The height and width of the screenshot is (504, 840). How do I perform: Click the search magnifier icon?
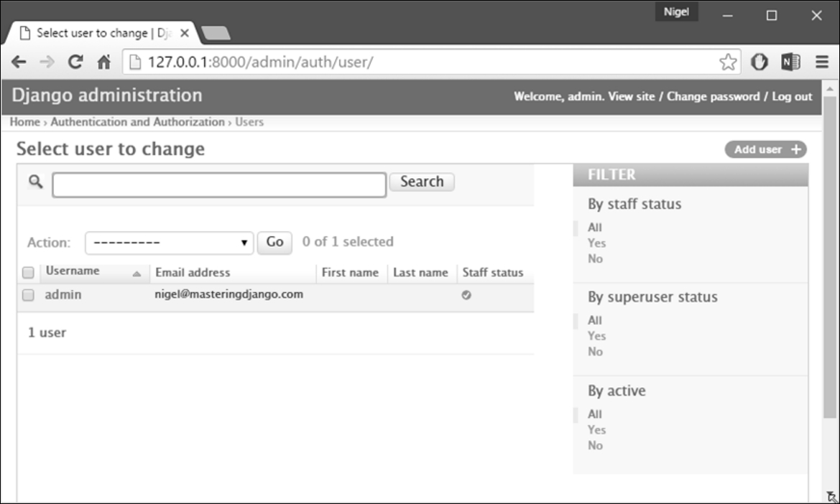35,182
